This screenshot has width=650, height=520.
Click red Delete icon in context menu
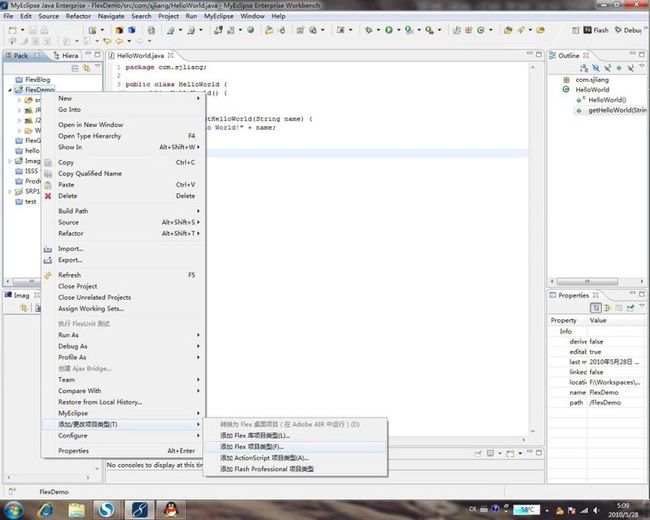[48, 196]
